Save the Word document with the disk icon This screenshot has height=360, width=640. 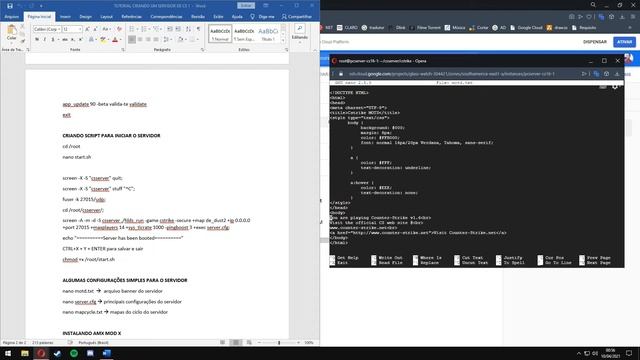tap(10, 6)
